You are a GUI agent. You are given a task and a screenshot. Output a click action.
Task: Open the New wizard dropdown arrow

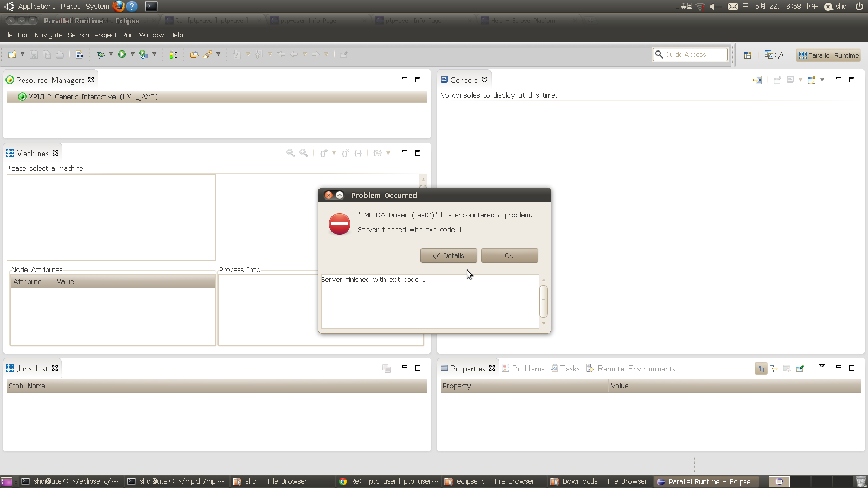pyautogui.click(x=22, y=54)
